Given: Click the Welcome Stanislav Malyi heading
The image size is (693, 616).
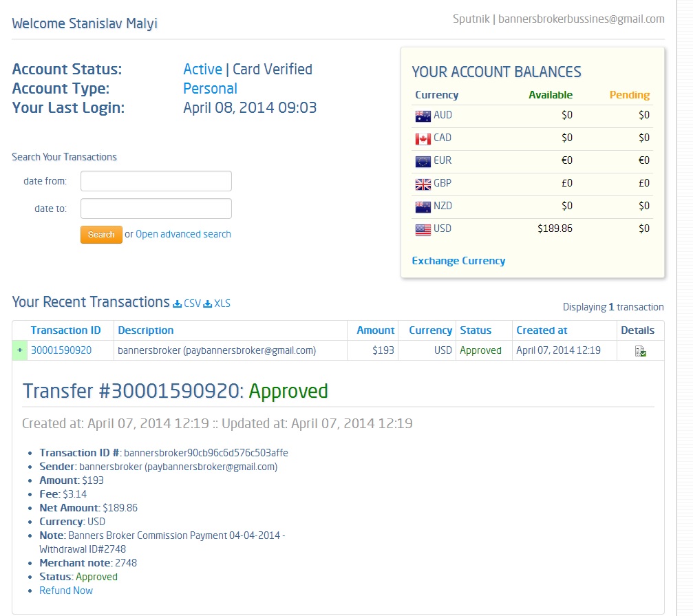Looking at the screenshot, I should (85, 23).
